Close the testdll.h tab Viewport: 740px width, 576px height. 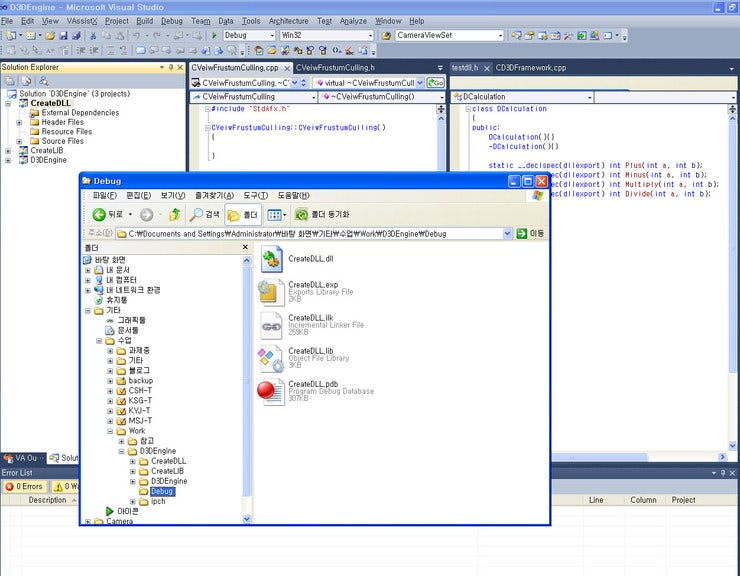tap(487, 68)
